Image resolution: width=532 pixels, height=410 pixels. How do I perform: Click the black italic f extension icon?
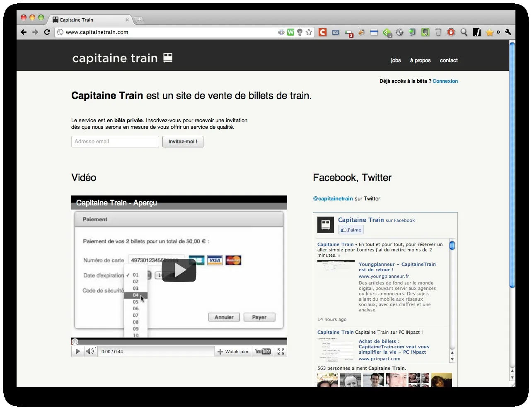pos(477,32)
